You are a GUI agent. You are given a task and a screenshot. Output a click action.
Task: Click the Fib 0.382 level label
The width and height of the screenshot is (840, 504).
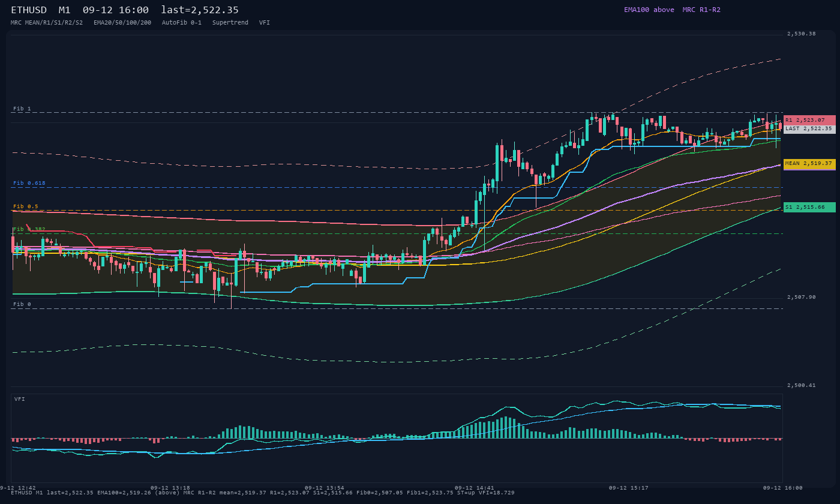29,229
